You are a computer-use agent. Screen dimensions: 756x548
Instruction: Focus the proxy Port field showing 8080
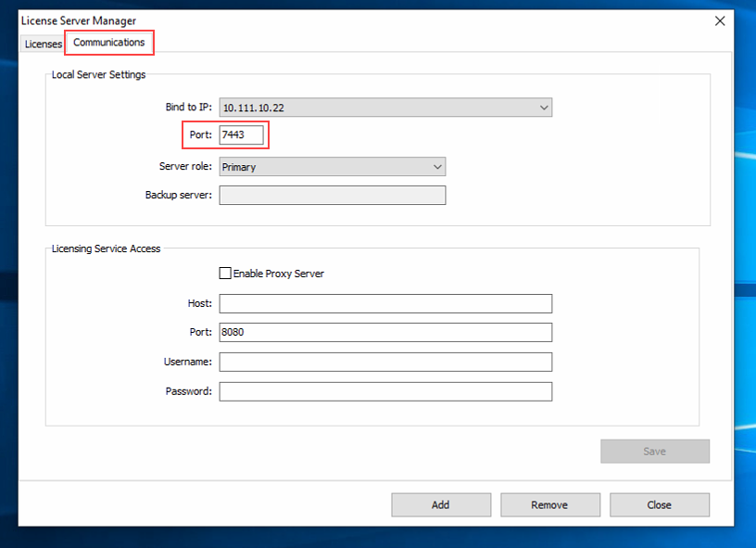click(385, 332)
